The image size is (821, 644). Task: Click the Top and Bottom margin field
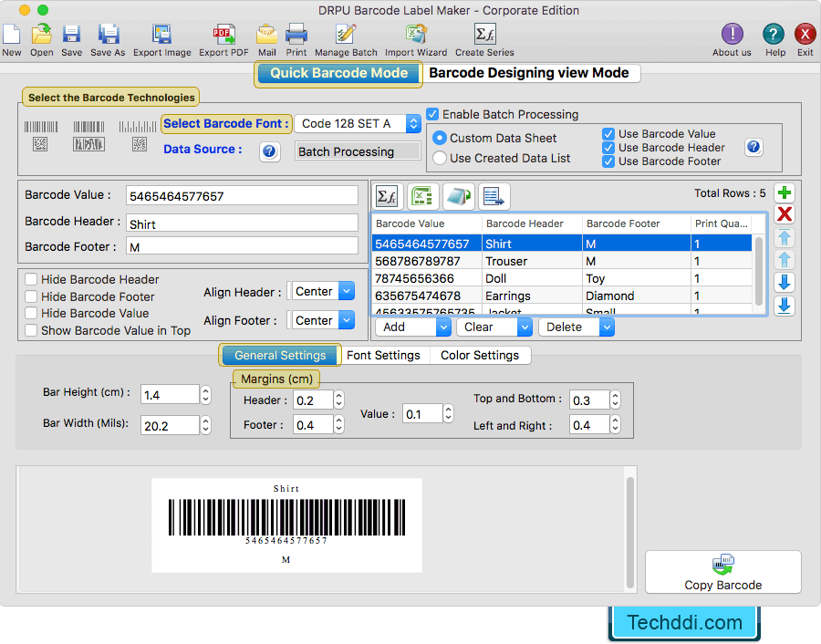coord(589,400)
